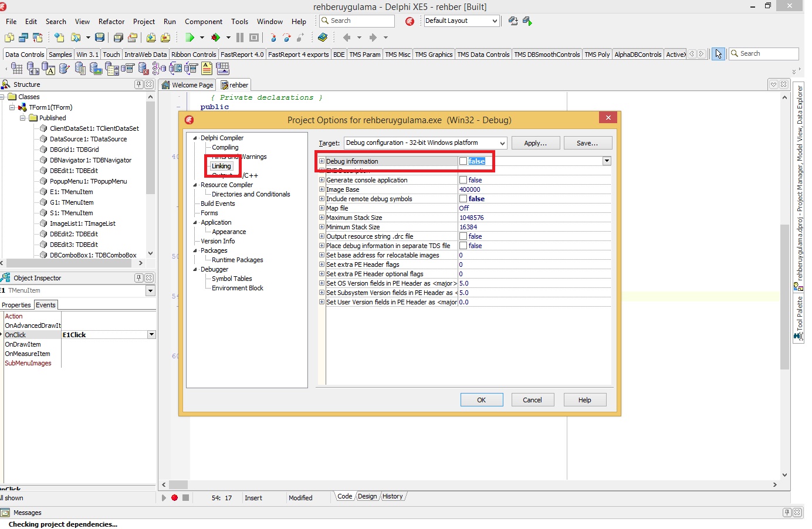The height and width of the screenshot is (529, 812).
Task: Open the TMS Graphics palette tab
Action: [434, 55]
